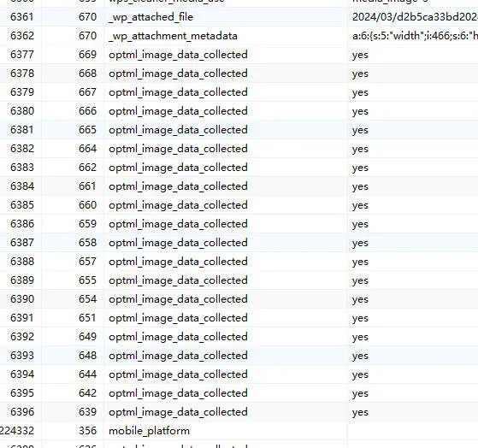Select the _wp_attached_file cell
Viewport: 478px width, 448px height.
[225, 17]
